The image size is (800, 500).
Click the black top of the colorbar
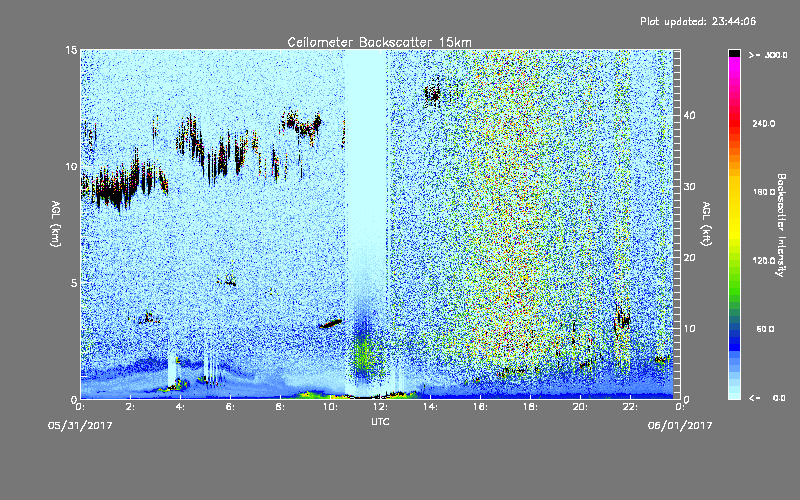734,53
